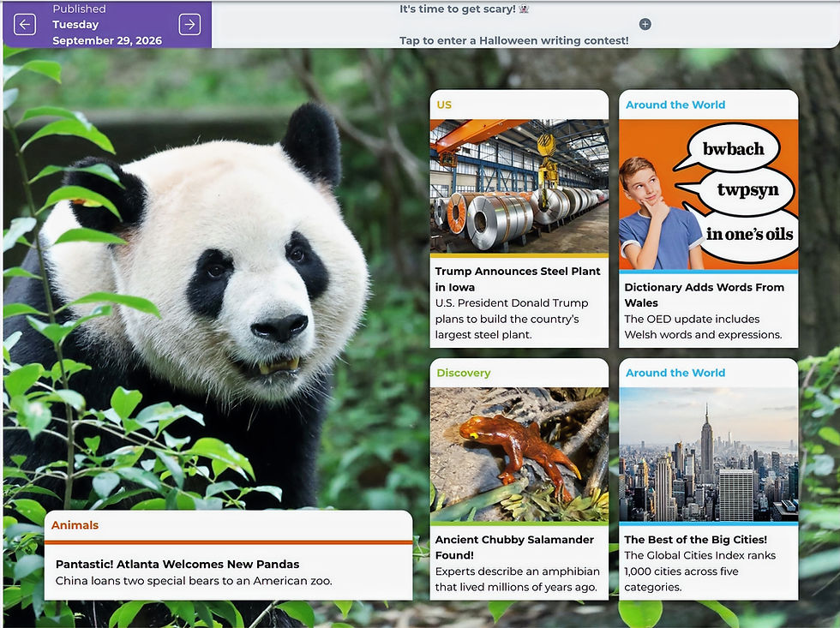Select the Animals category label
Viewport: 840px width, 628px height.
75,525
